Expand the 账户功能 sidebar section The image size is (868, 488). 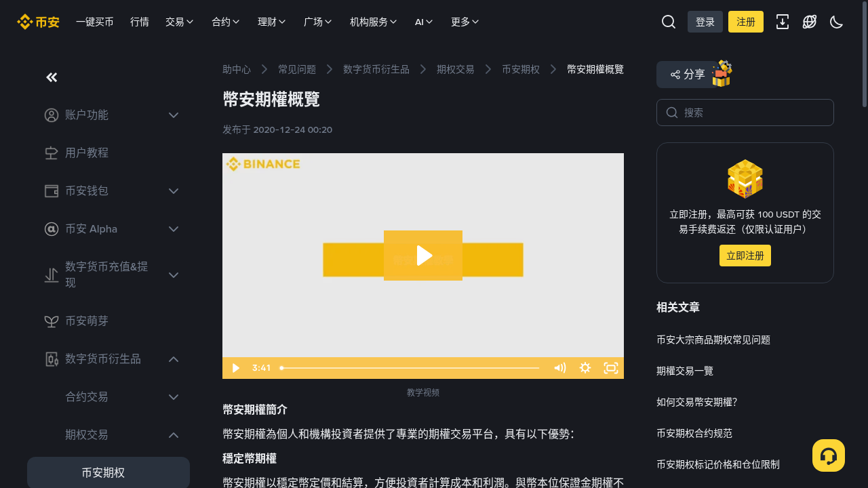tap(174, 115)
